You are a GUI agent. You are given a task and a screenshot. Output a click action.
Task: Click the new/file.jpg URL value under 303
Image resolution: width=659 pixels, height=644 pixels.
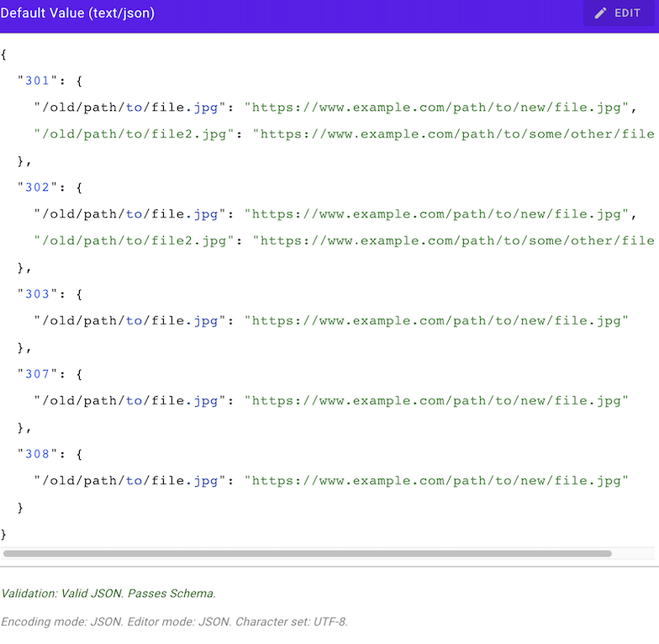(436, 321)
